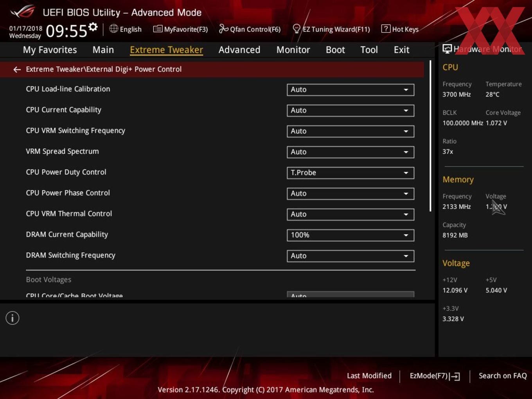
Task: Expand DRAM Switching Frequency dropdown
Action: point(350,255)
